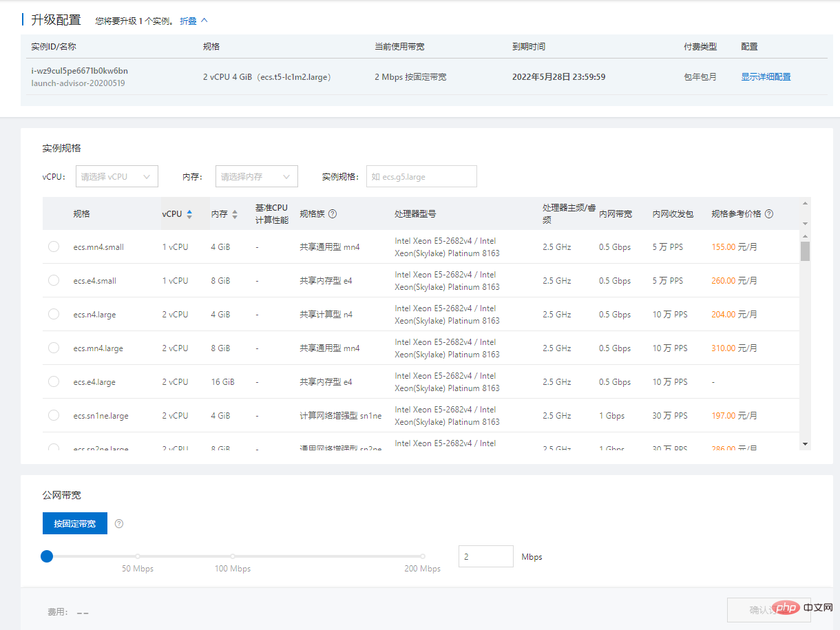
Task: Click expiry date 2022年5月28日 23:59:59
Action: [x=558, y=77]
